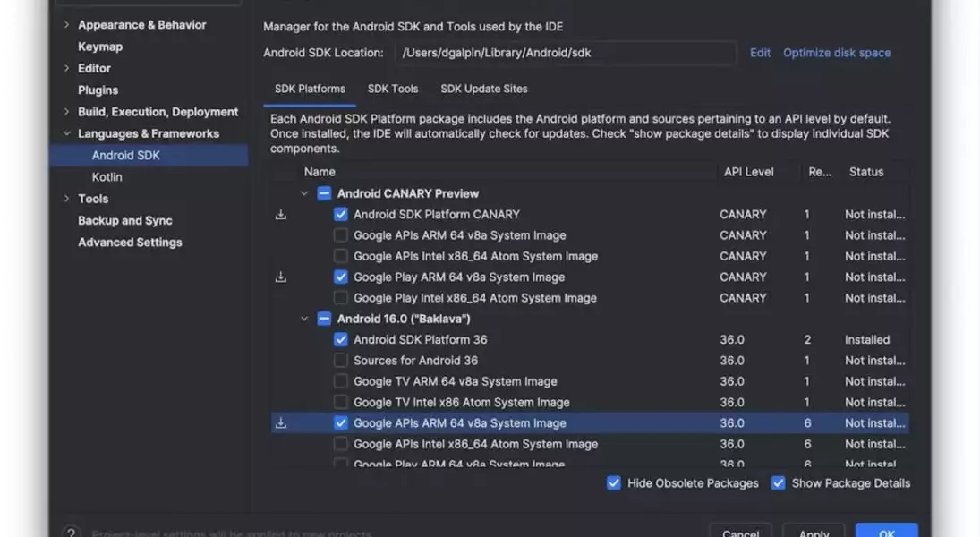This screenshot has height=537, width=980.
Task: Click the partial-selection box for Android 16.0 Baklava
Action: [x=324, y=319]
